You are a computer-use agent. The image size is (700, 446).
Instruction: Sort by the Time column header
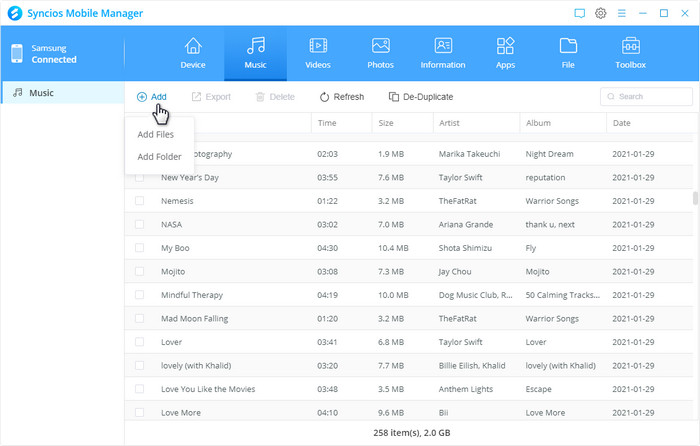coord(342,123)
